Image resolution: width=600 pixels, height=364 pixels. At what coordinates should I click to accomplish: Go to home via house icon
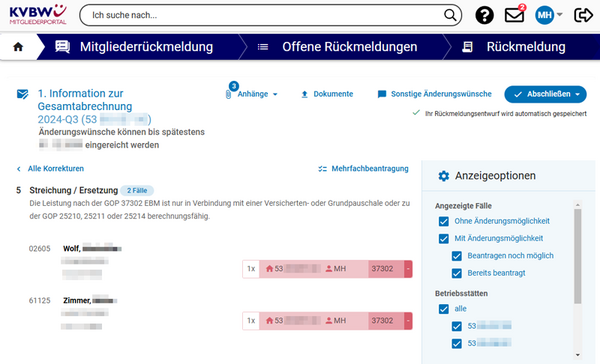pyautogui.click(x=18, y=47)
